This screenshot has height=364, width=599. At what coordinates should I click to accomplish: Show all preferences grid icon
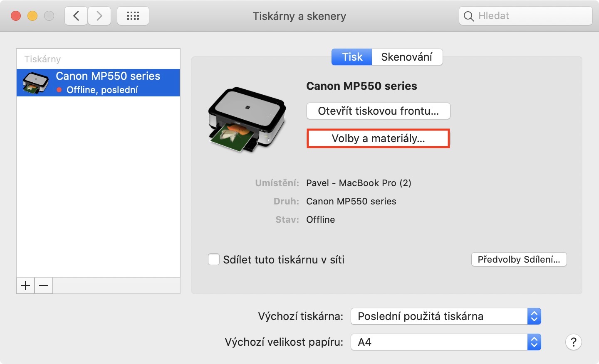click(133, 16)
